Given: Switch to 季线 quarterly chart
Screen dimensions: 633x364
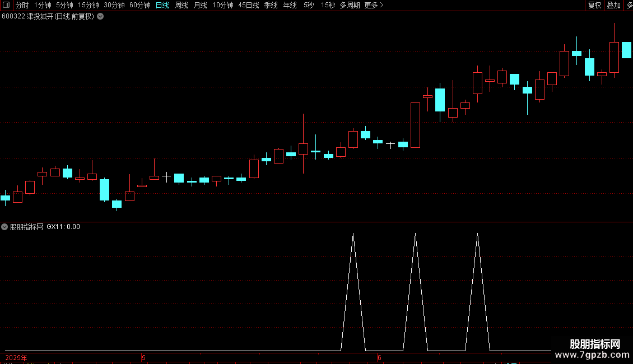Looking at the screenshot, I should [271, 5].
